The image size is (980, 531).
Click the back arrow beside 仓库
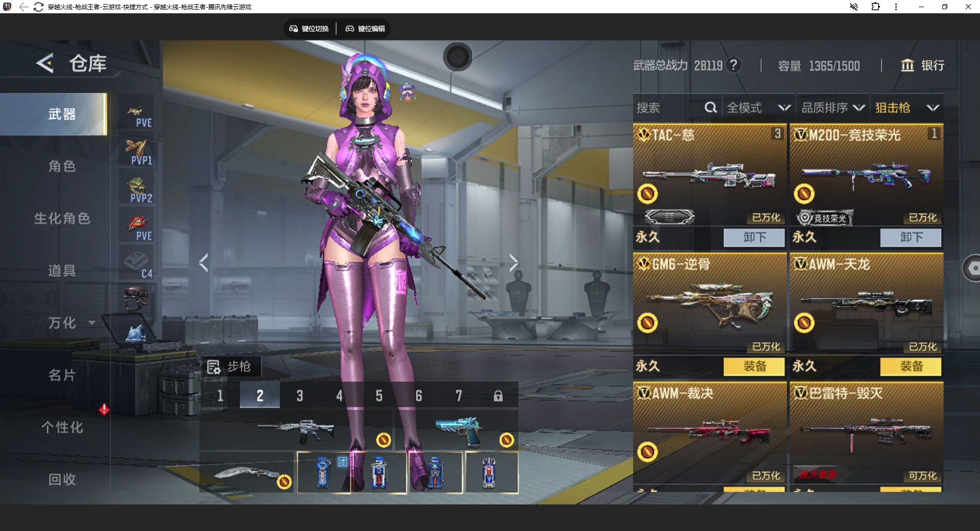(45, 64)
